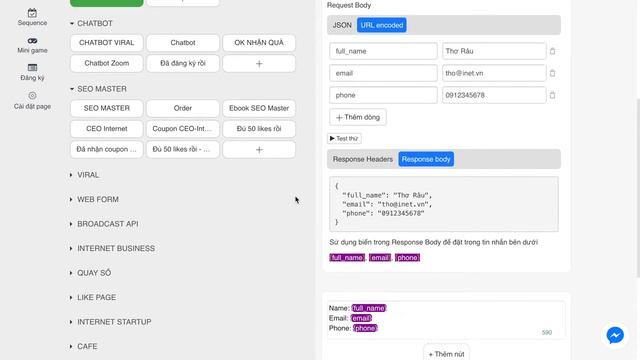640x360 pixels.
Task: Open Cài đặt page settings icon
Action: 32,101
